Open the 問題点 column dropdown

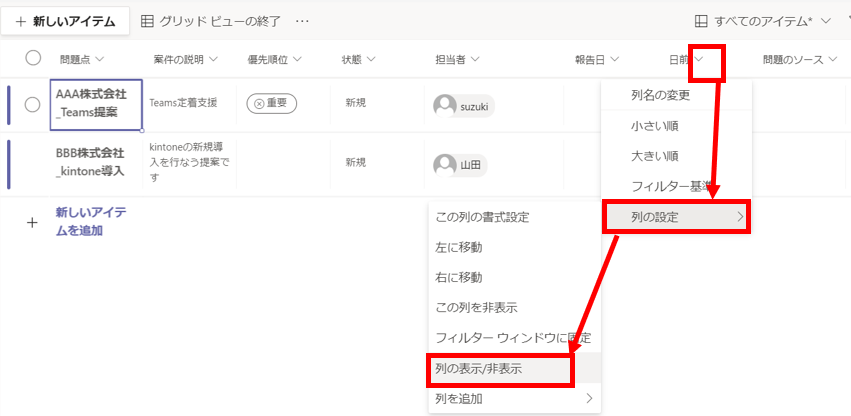pyautogui.click(x=99, y=60)
